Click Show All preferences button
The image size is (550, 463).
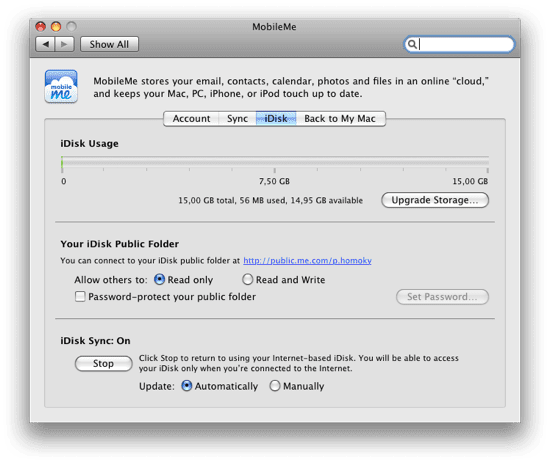click(109, 44)
